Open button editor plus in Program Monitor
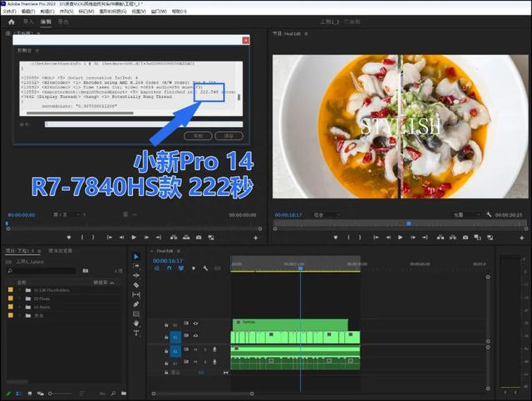Screen dimensions: 532x401 [x=522, y=238]
